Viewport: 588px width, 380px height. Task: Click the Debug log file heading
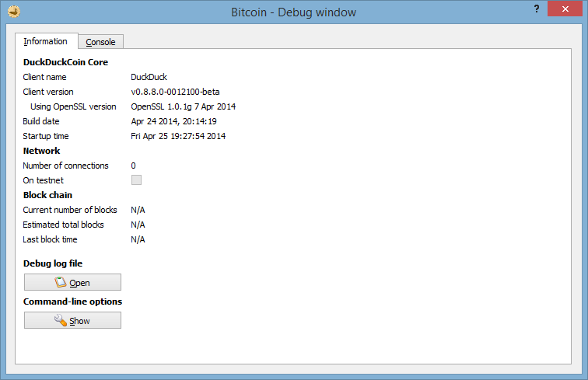click(x=53, y=263)
